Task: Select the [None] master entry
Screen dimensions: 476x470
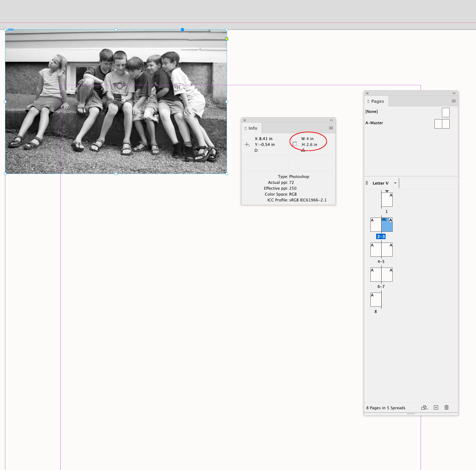Action: tap(371, 111)
